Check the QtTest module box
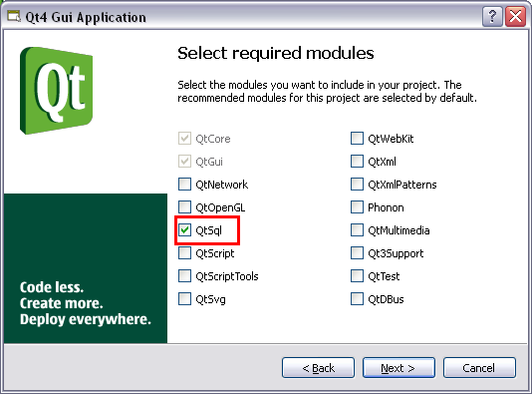The width and height of the screenshot is (532, 394). point(357,276)
